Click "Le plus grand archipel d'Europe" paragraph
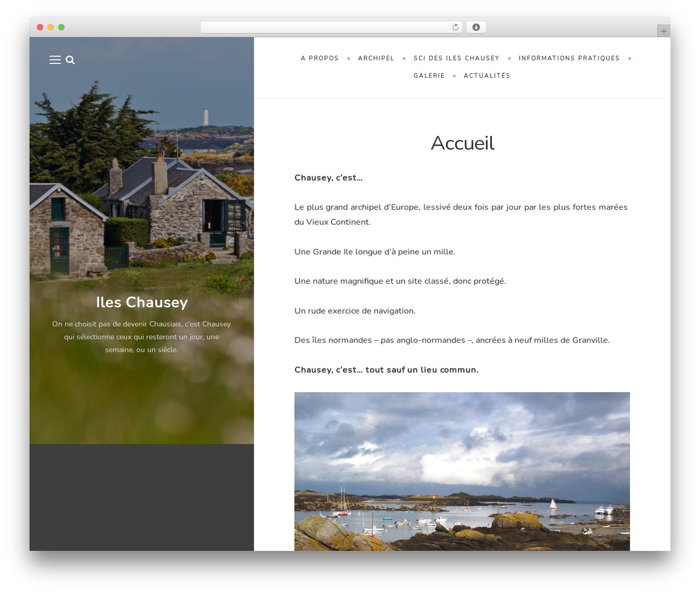 (461, 214)
